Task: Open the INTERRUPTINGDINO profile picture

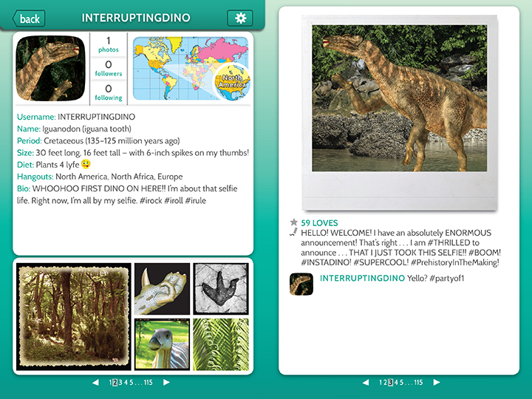Action: pyautogui.click(x=50, y=68)
